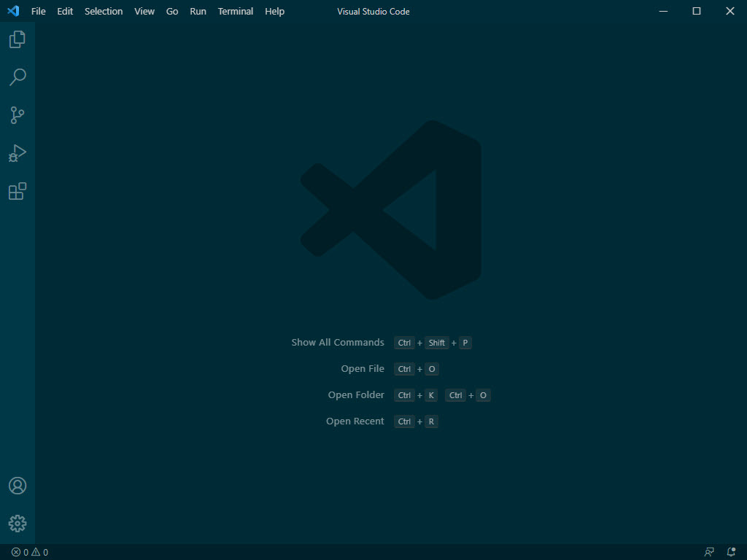Open the Source Control view icon
The image size is (747, 560).
[x=16, y=115]
